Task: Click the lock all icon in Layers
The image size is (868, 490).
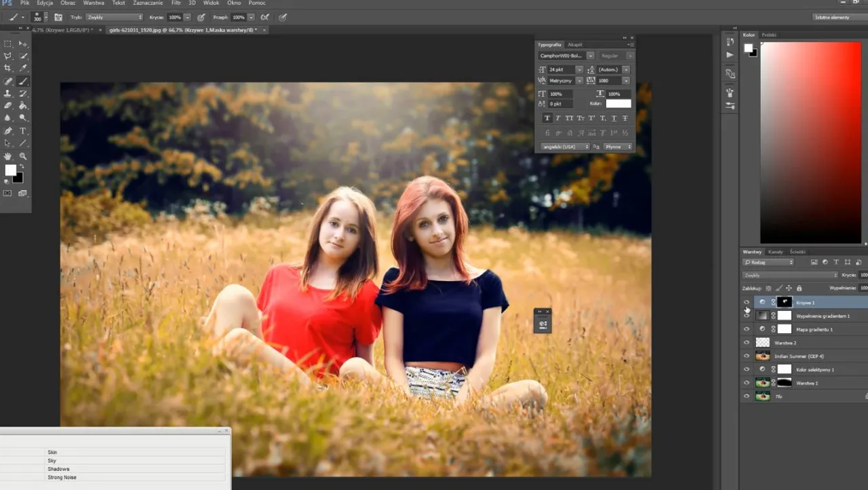Action: (799, 288)
